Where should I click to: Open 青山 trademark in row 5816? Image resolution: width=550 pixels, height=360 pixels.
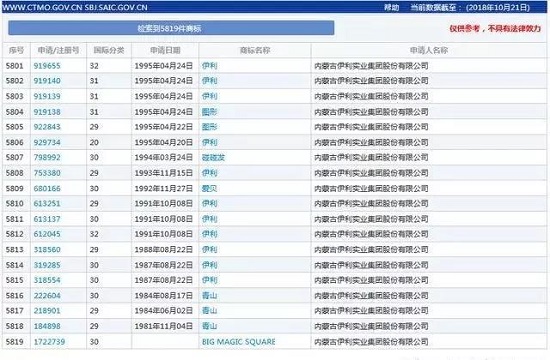tap(209, 295)
